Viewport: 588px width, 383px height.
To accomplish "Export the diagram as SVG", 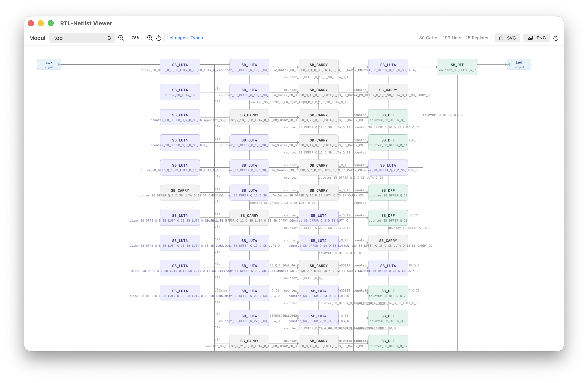I will (507, 38).
